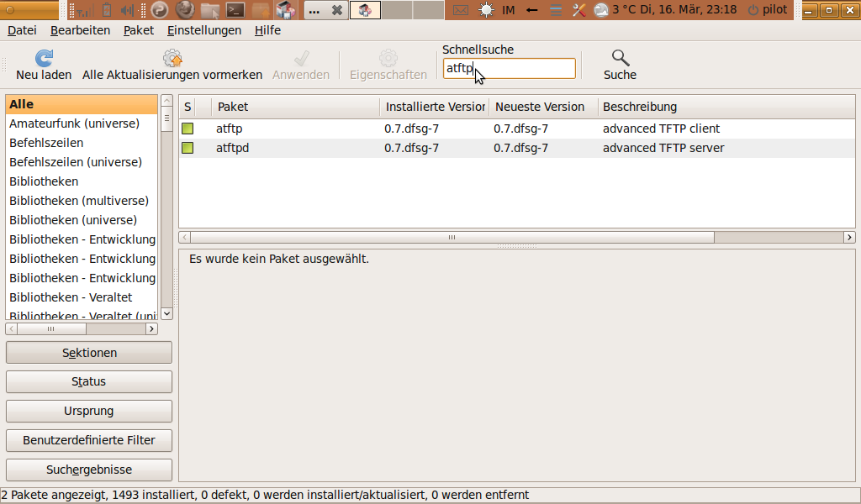Screen dimensions: 861x504
Task: Launch the terminal from the top panel
Action: [236, 10]
